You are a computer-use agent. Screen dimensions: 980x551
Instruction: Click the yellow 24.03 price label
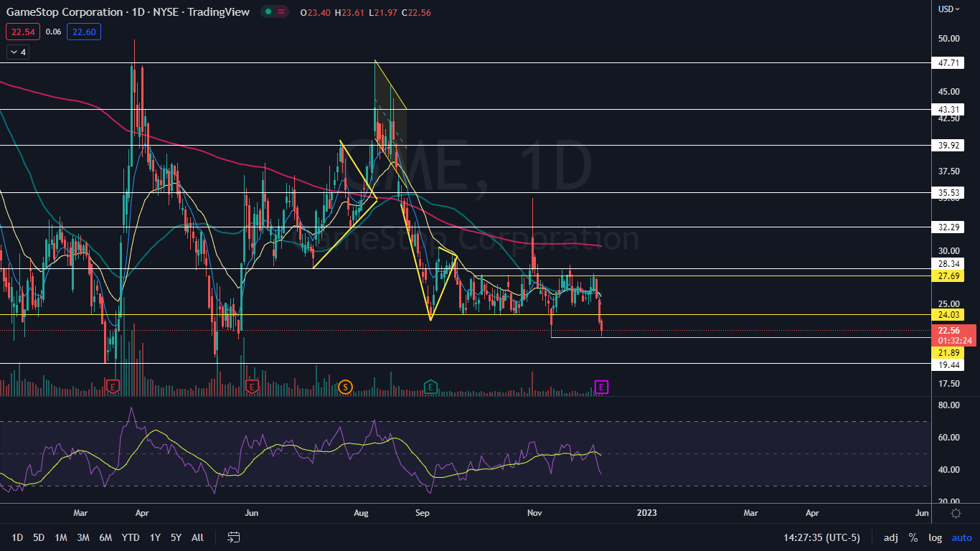[949, 315]
